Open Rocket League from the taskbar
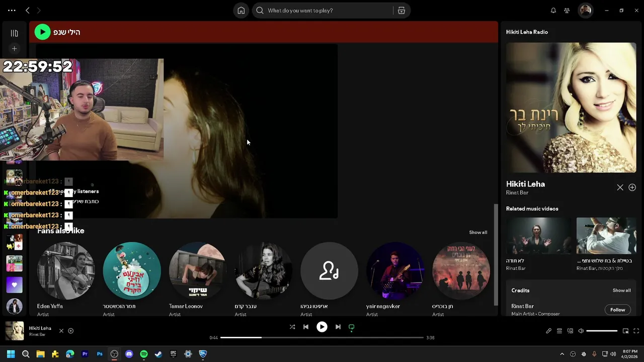The width and height of the screenshot is (644, 362). 203,354
